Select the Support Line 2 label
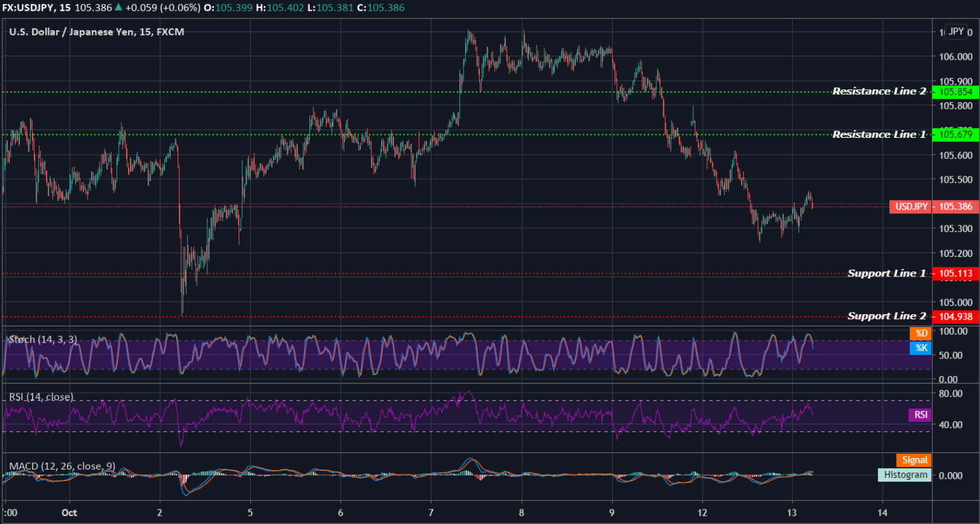The image size is (980, 524). tap(886, 316)
